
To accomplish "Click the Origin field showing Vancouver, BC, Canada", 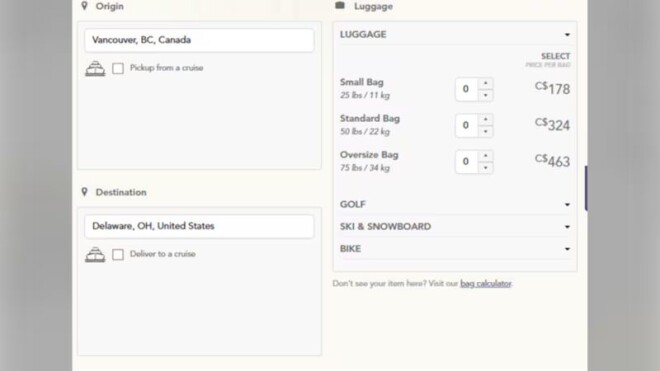I will [x=199, y=40].
